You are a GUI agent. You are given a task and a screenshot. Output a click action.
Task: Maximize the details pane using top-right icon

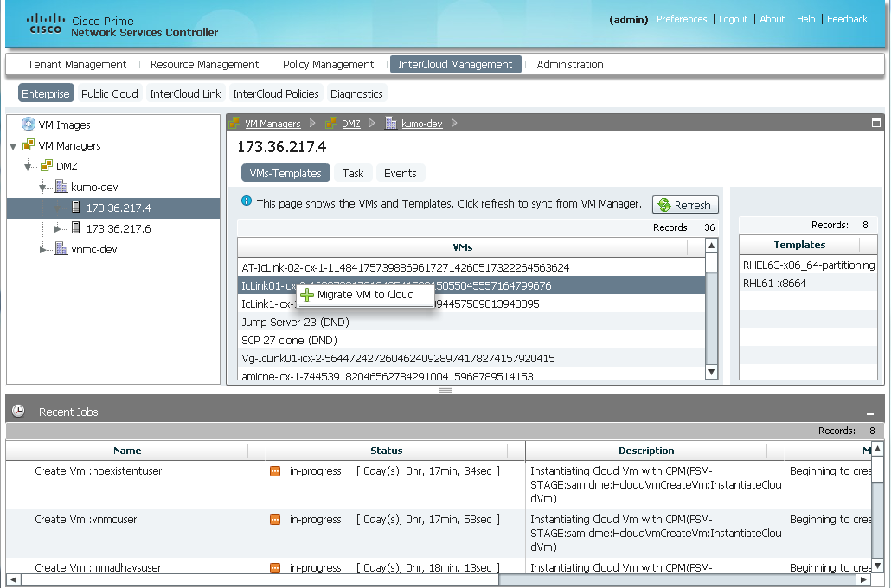click(x=875, y=123)
